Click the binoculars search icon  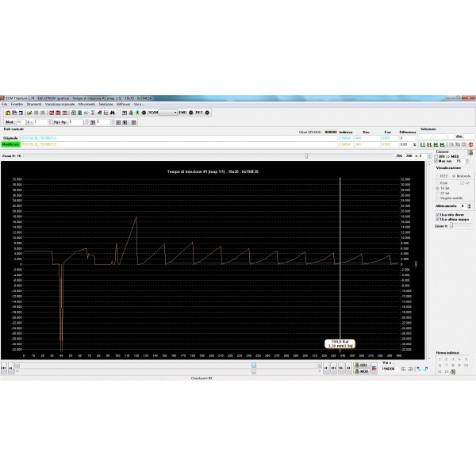point(113,113)
